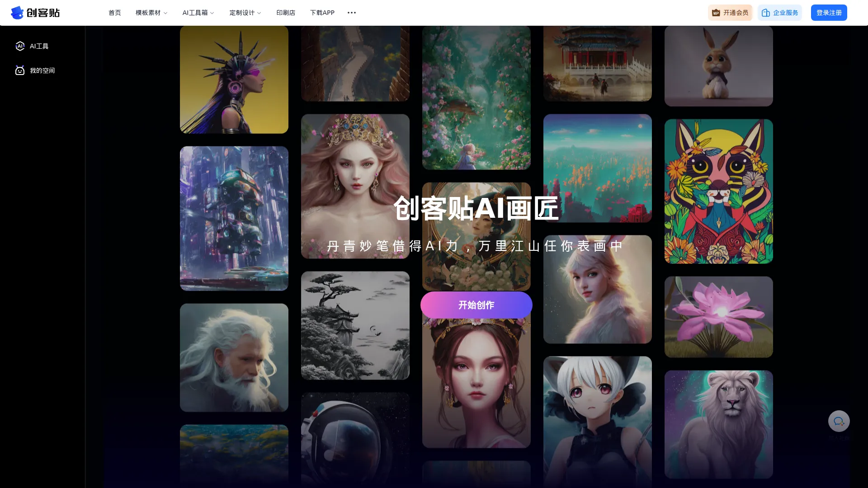Open the Great Wall path thumbnail
The width and height of the screenshot is (868, 488).
355,63
